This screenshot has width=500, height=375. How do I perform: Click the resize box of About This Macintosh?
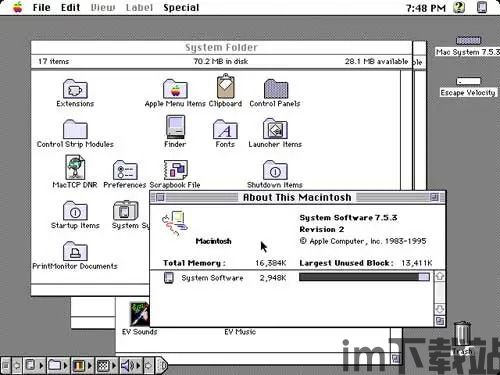tap(440, 321)
